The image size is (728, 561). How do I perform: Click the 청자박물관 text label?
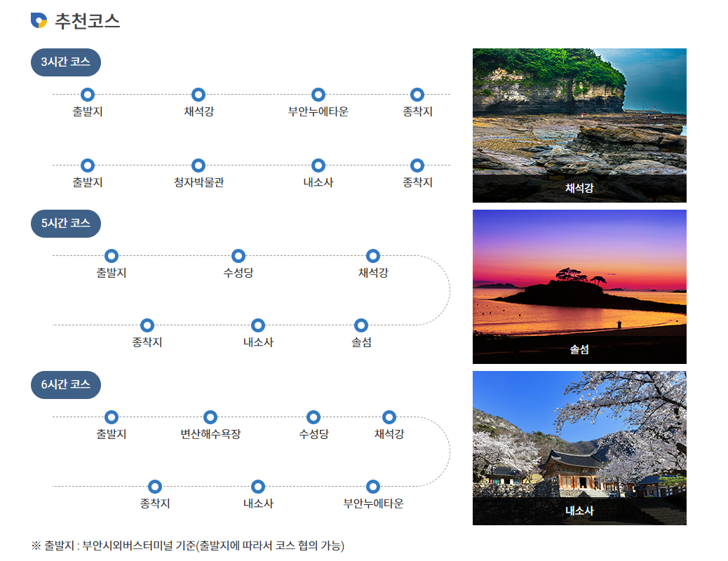pos(198,183)
